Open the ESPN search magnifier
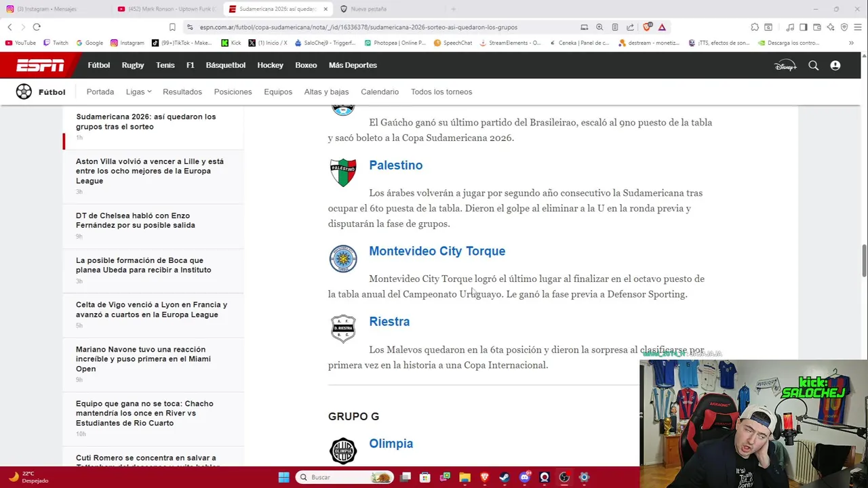868x488 pixels. [814, 66]
